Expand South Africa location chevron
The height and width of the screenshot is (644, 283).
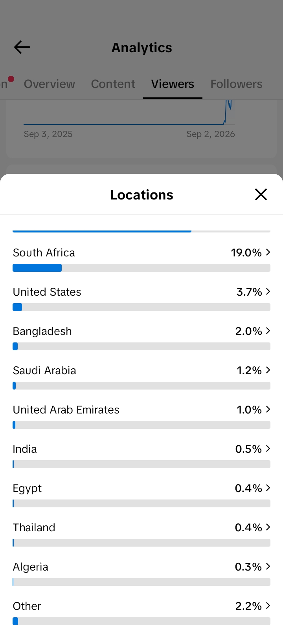pos(268,252)
